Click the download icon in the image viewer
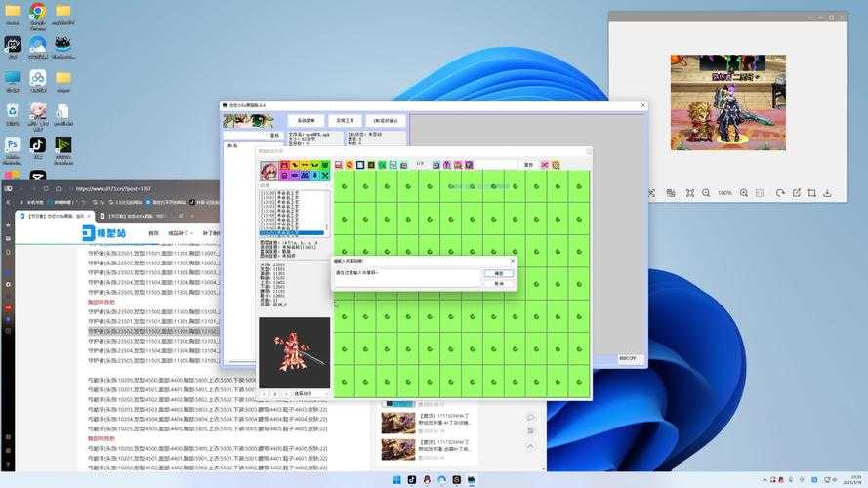This screenshot has width=868, height=488. tap(827, 193)
